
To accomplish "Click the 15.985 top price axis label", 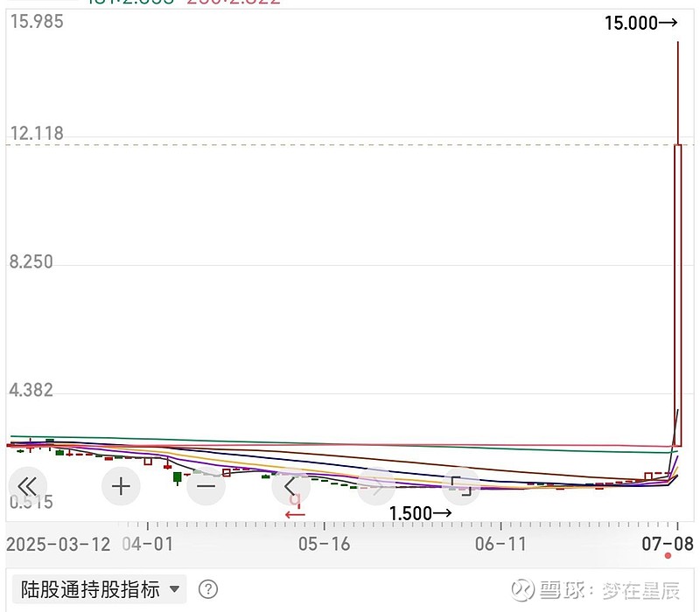I will coord(37,21).
